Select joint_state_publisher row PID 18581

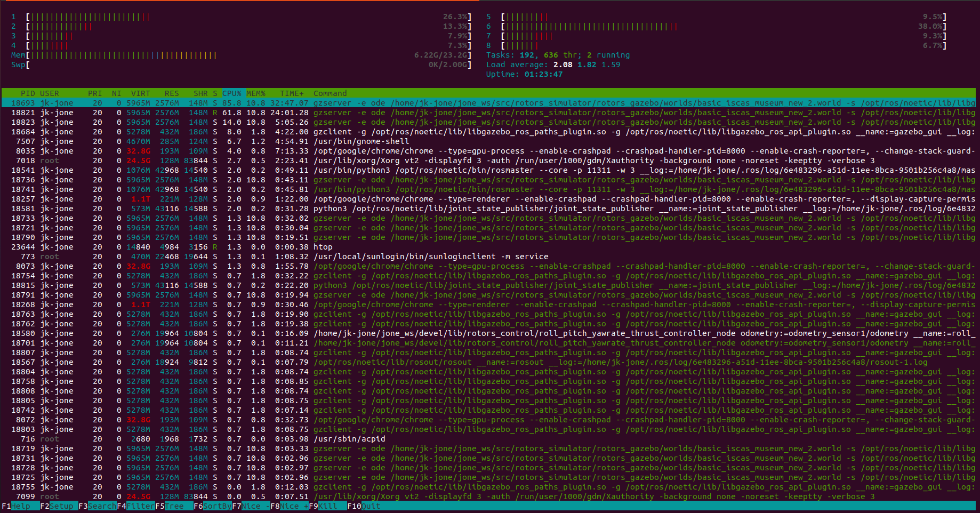tap(488, 209)
